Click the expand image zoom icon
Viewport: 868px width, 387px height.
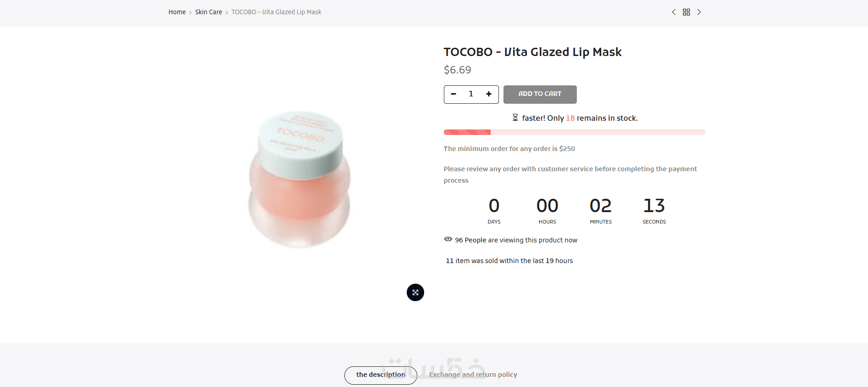point(415,292)
